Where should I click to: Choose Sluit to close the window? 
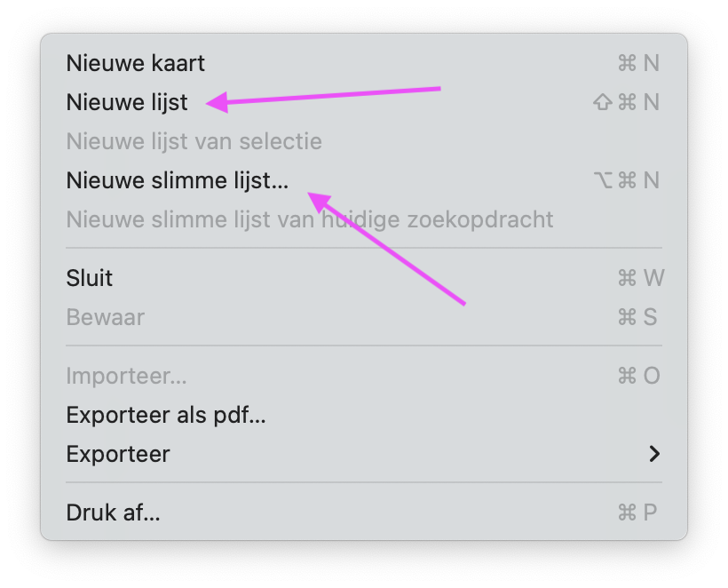tap(363, 278)
